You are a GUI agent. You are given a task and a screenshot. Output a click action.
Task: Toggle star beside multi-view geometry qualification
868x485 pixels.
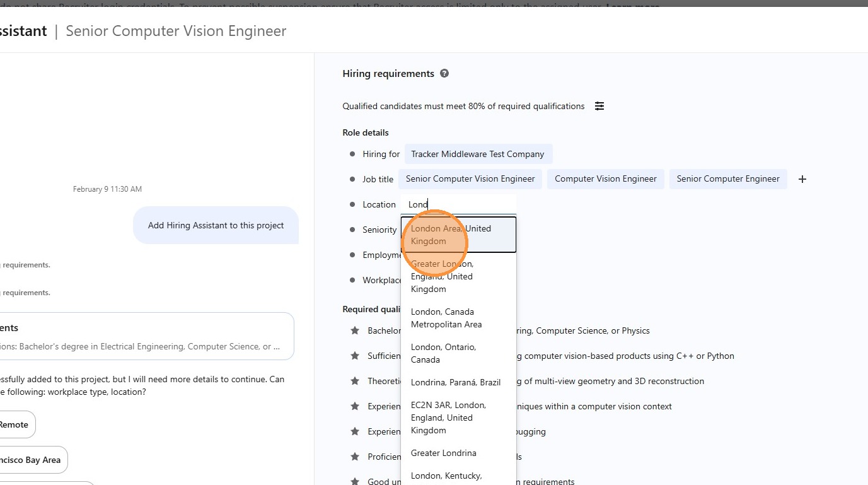coord(355,381)
